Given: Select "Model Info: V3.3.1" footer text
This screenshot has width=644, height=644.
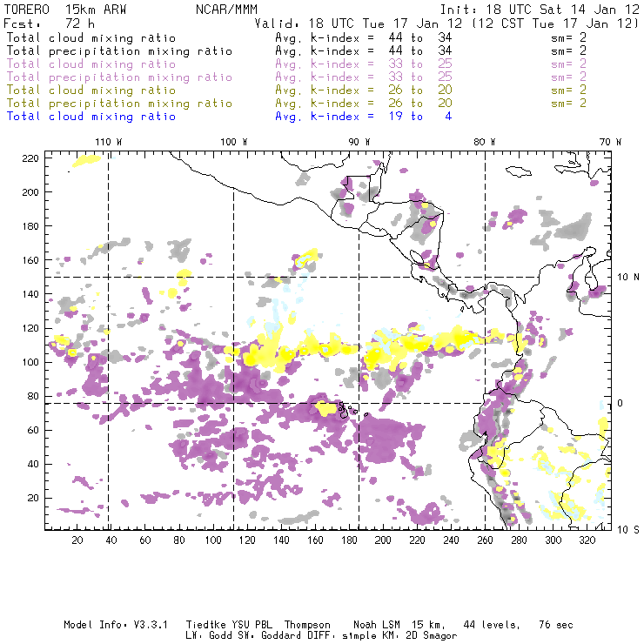Looking at the screenshot, I should (116, 625).
